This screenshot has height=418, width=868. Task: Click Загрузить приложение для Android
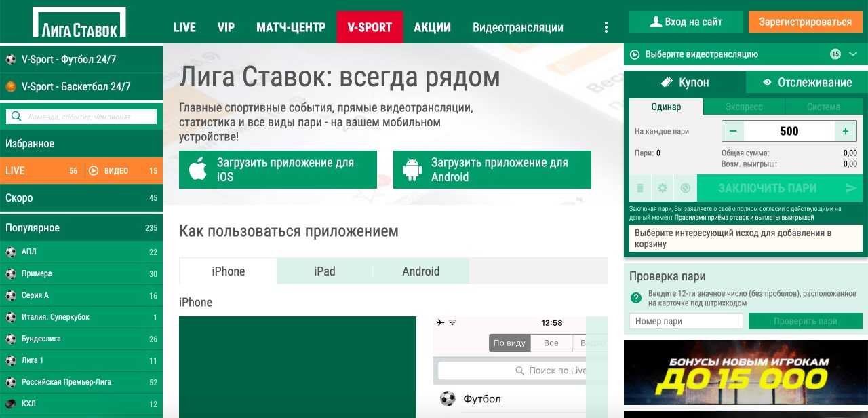tap(492, 170)
